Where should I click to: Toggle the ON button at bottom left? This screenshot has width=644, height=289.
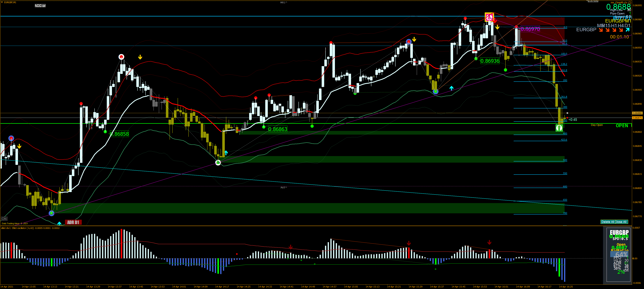click(4, 219)
